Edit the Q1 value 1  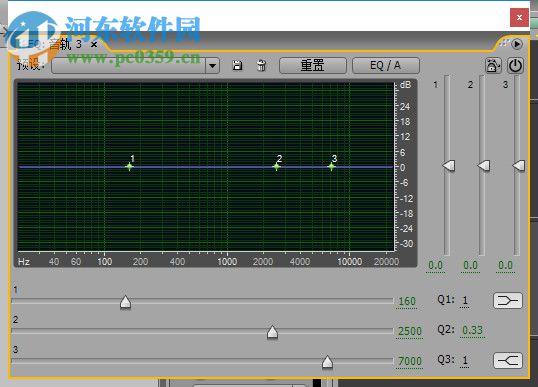pyautogui.click(x=465, y=301)
